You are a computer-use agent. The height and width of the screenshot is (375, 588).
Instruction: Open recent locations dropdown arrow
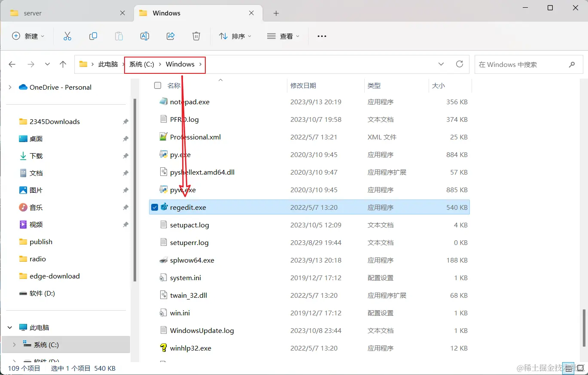(47, 64)
